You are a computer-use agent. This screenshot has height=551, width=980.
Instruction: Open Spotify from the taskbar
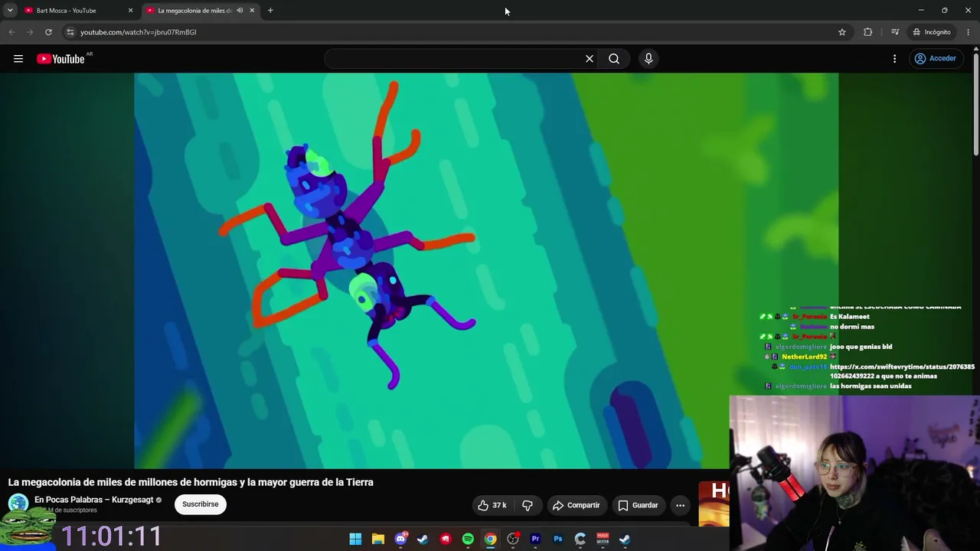(x=468, y=540)
